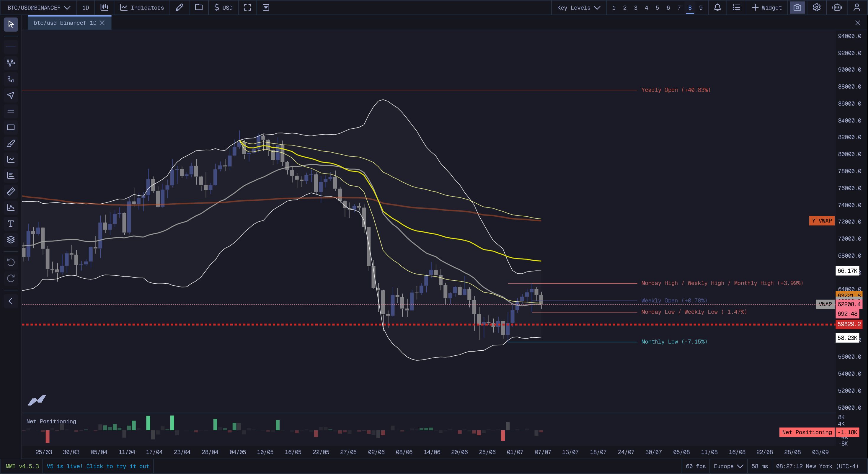The height and width of the screenshot is (474, 868).
Task: Click the Monday Low / Weekly Low label
Action: pyautogui.click(x=694, y=312)
